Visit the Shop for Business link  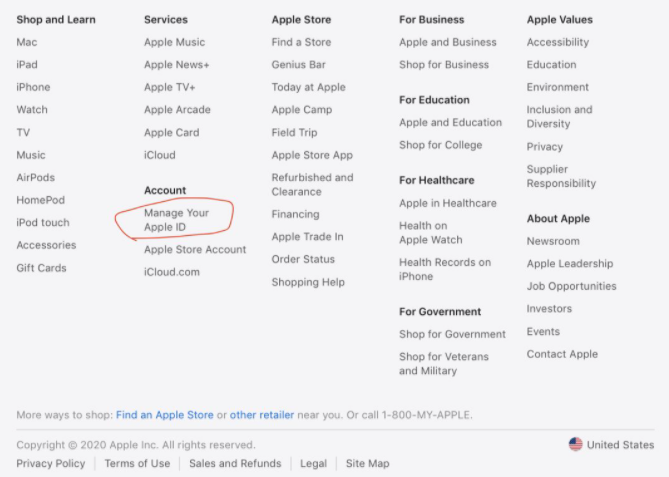pos(444,65)
